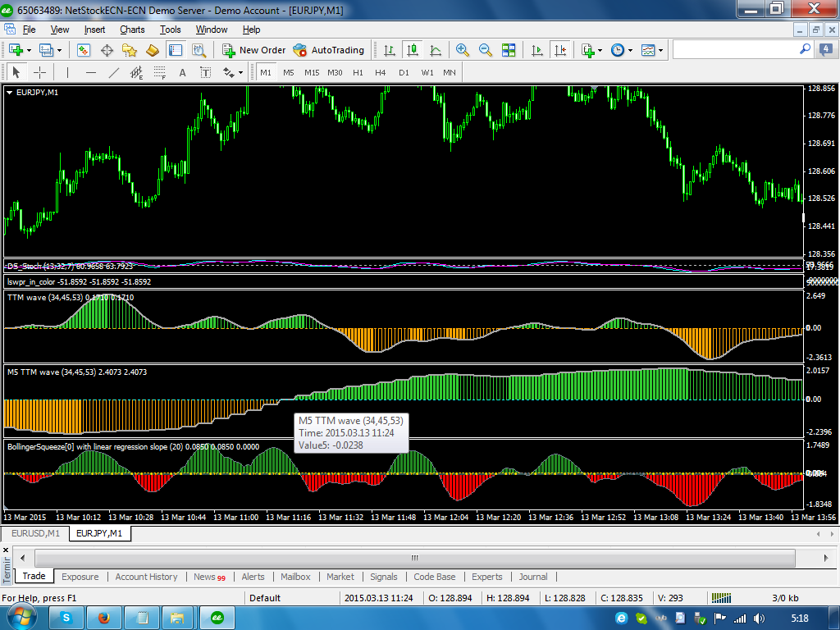Toggle the chart shift button
The image size is (840, 630).
560,50
